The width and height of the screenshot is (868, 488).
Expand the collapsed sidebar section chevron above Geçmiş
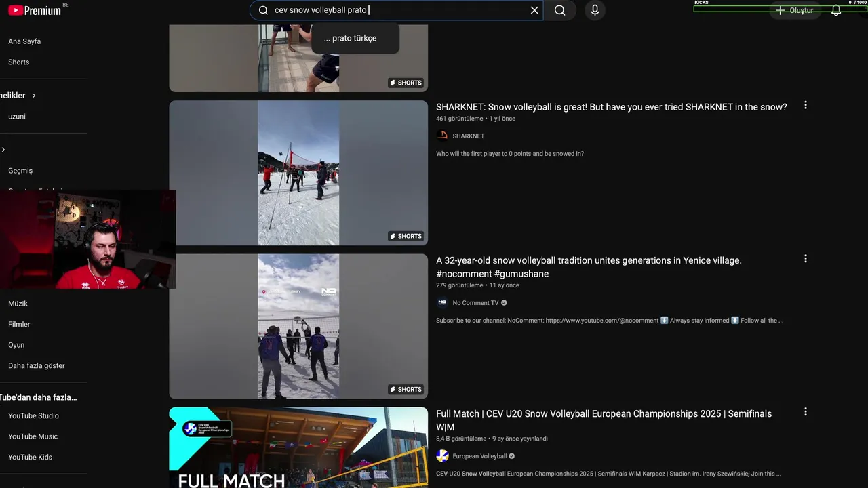coord(3,150)
